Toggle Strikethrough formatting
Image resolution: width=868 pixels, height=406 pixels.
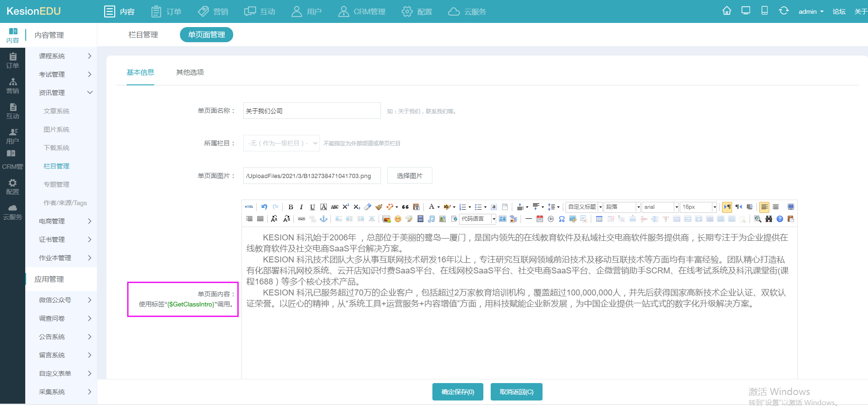tap(335, 207)
